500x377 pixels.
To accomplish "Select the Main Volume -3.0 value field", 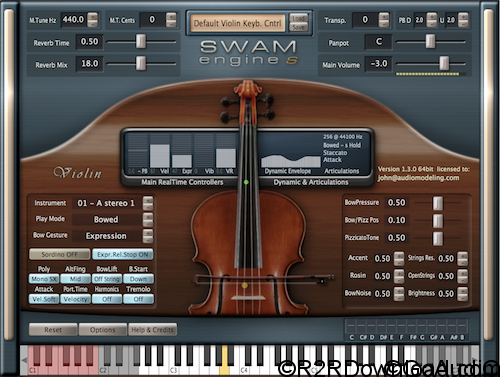I will pos(379,63).
